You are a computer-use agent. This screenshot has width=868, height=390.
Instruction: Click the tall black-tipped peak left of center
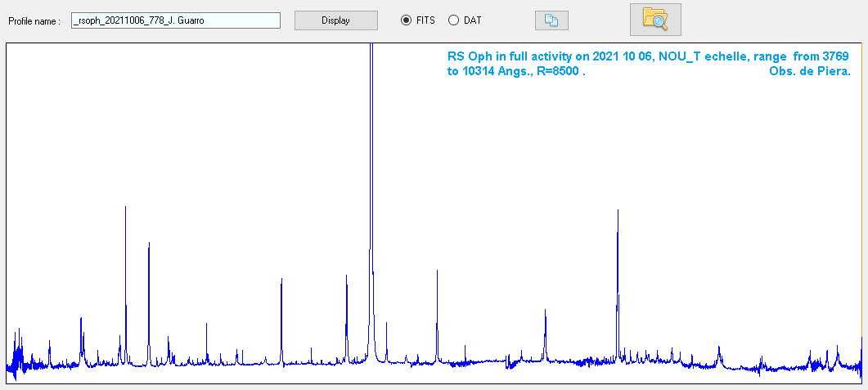[125, 245]
